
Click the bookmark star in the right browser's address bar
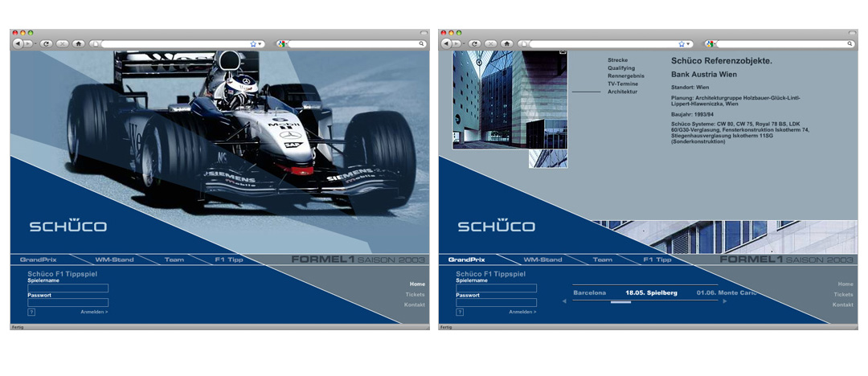tap(682, 43)
